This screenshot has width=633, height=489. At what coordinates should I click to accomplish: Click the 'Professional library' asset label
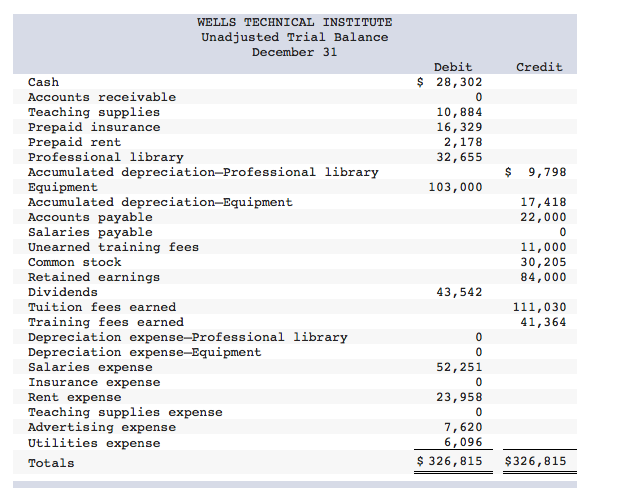[106, 157]
